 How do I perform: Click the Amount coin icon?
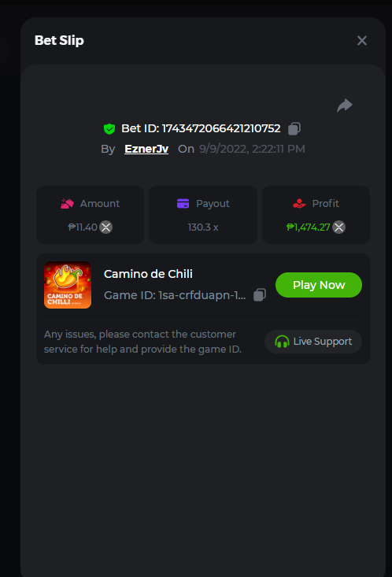click(68, 204)
